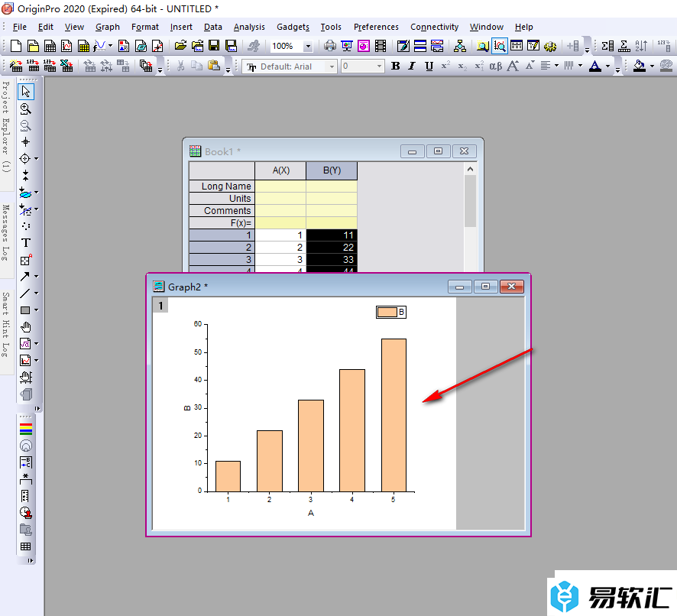The height and width of the screenshot is (616, 677).
Task: Select the Text tool
Action: tap(25, 243)
